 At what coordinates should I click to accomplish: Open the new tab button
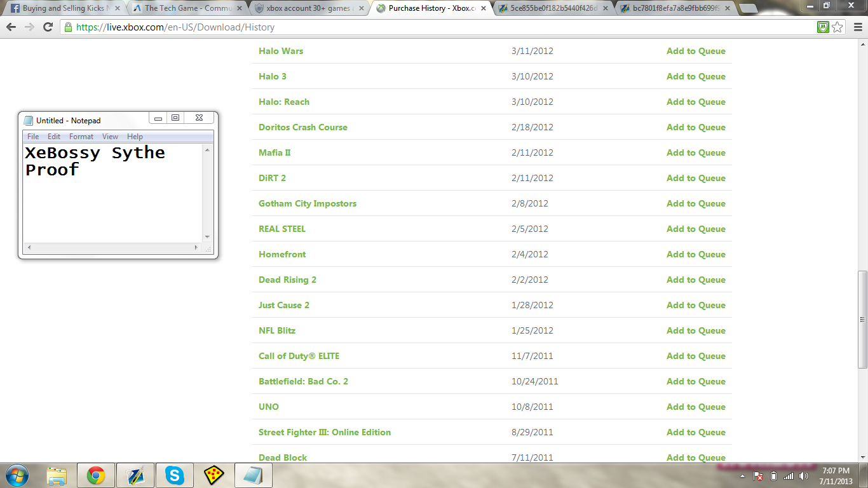(x=749, y=8)
